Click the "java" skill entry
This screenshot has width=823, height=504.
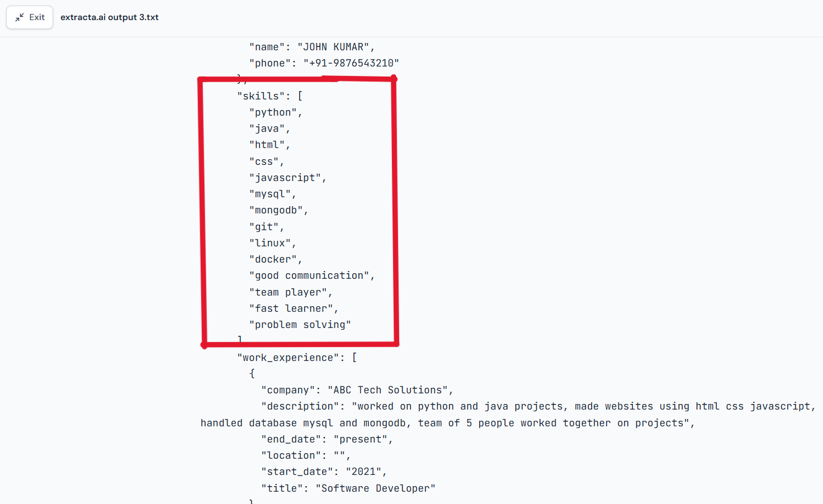pyautogui.click(x=267, y=129)
